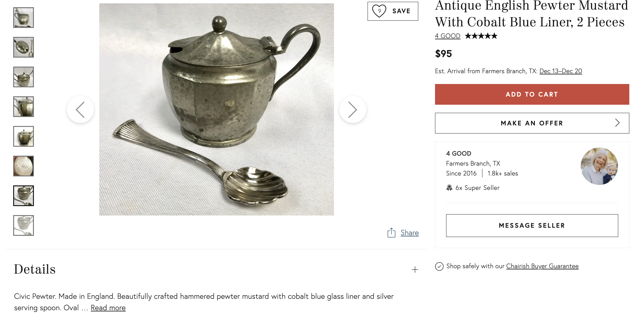Click the five-star rating
644x315 pixels.
tap(481, 36)
